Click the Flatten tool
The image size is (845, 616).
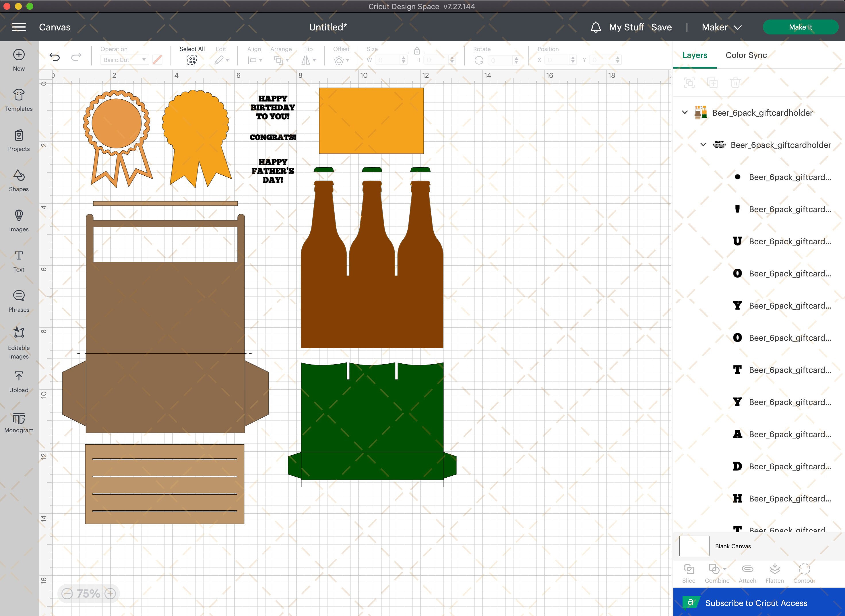pos(774,574)
